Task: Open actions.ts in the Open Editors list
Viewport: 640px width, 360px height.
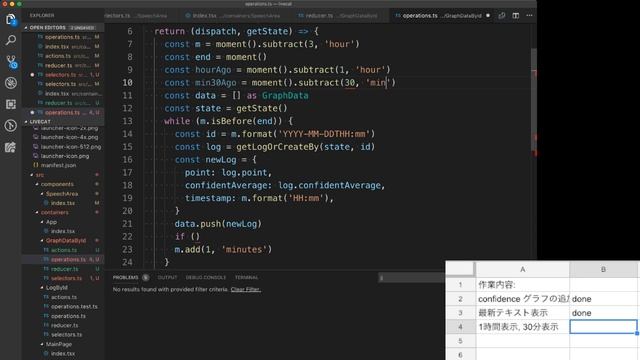Action: [58, 56]
